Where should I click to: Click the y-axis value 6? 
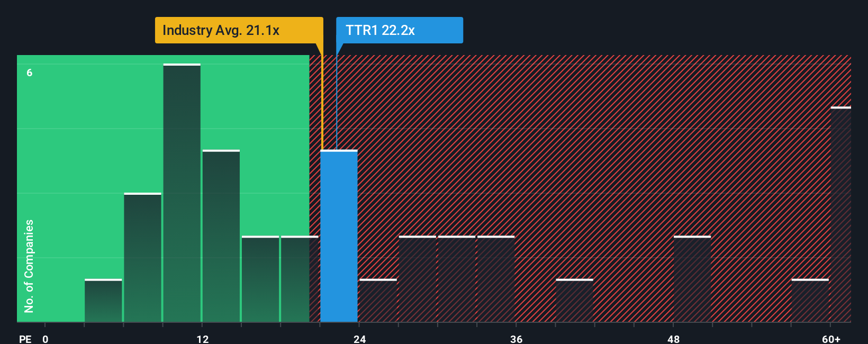[x=30, y=73]
